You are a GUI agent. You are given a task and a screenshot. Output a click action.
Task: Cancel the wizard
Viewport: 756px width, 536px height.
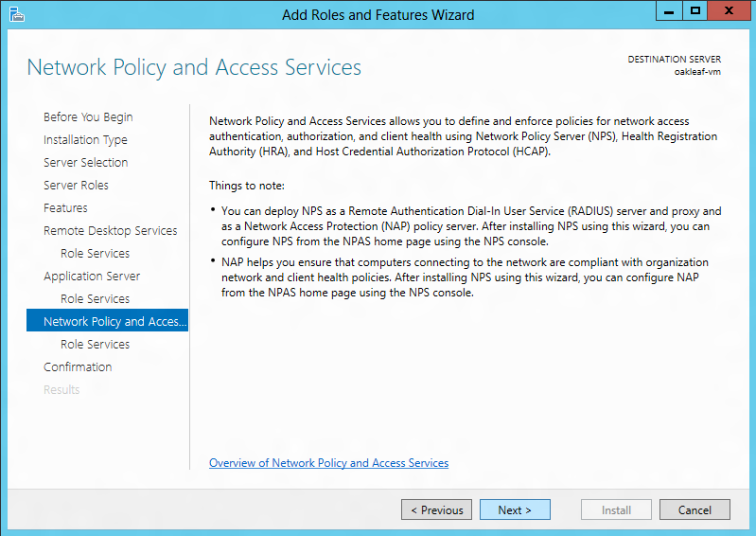(694, 509)
